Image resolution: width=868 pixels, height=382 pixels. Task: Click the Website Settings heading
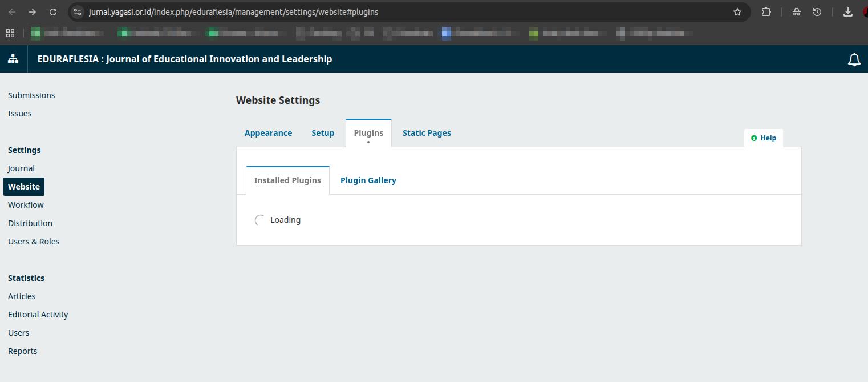(x=278, y=100)
